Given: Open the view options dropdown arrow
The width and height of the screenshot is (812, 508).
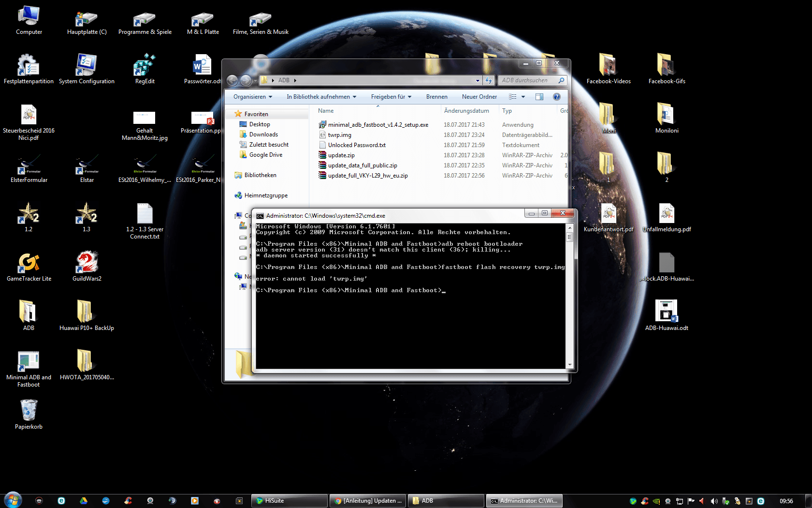Looking at the screenshot, I should pyautogui.click(x=523, y=97).
